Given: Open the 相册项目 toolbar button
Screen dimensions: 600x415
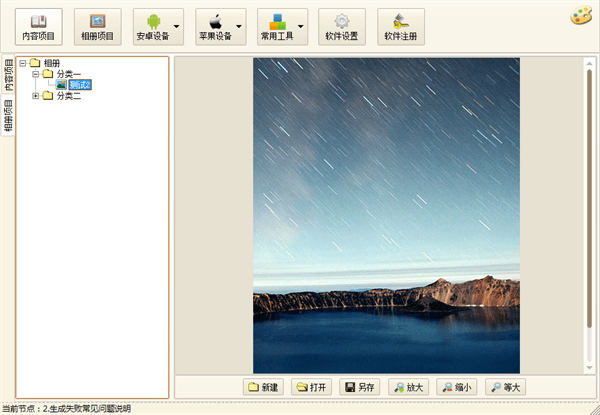Looking at the screenshot, I should 98,27.
